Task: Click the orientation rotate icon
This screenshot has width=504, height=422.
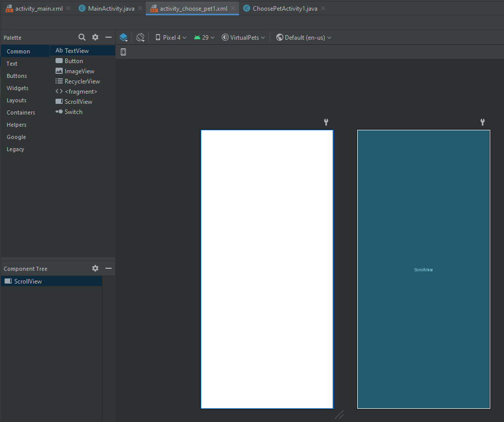Action: [141, 37]
